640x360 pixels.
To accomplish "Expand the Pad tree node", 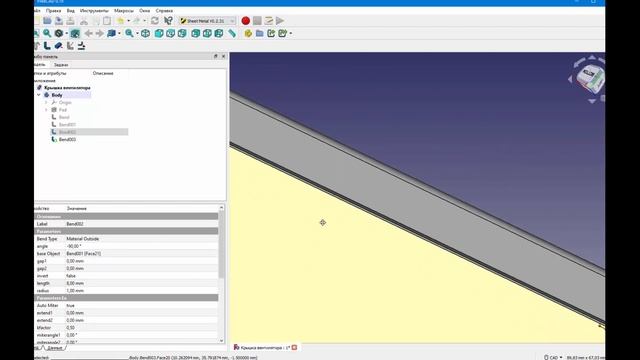I will 46,110.
